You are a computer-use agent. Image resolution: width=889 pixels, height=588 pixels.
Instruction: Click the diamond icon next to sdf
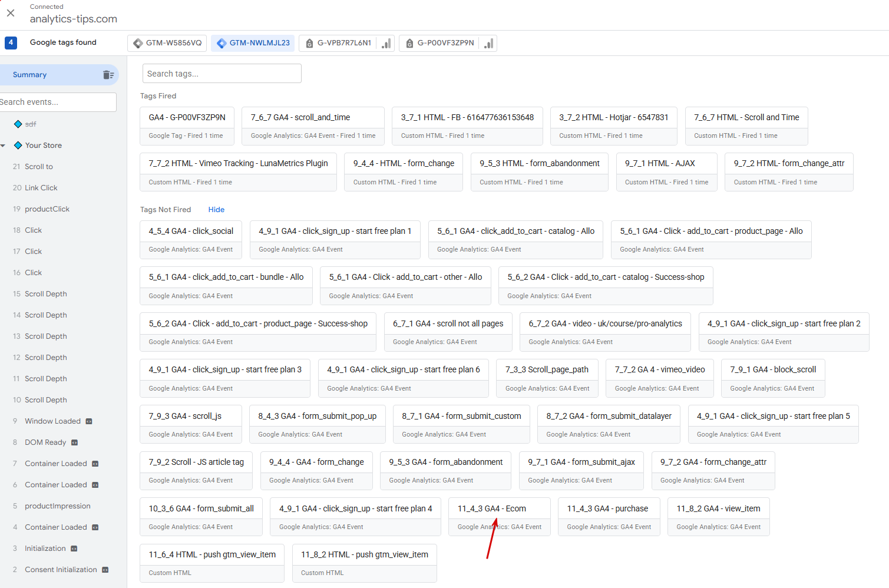[x=18, y=124]
